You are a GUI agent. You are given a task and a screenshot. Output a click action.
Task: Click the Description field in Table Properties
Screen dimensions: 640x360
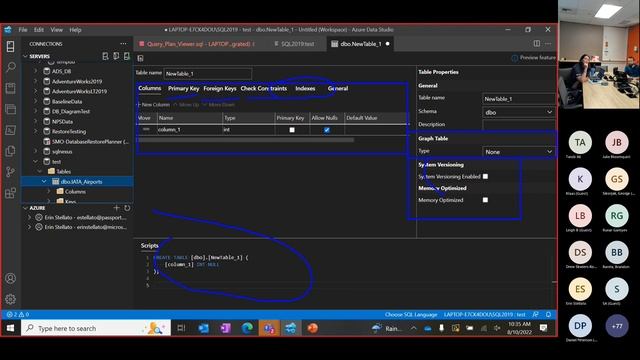[x=518, y=124]
